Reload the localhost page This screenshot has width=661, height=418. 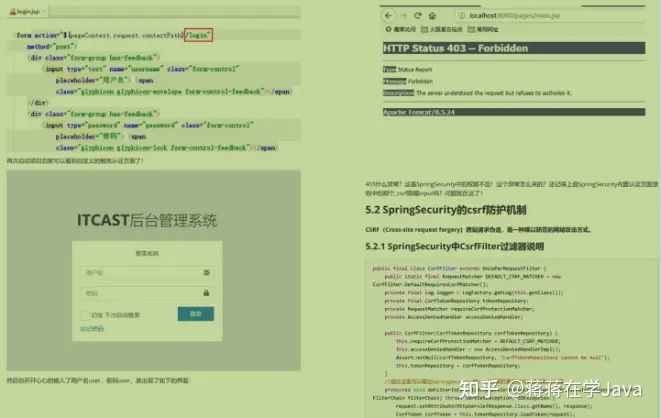coord(417,16)
